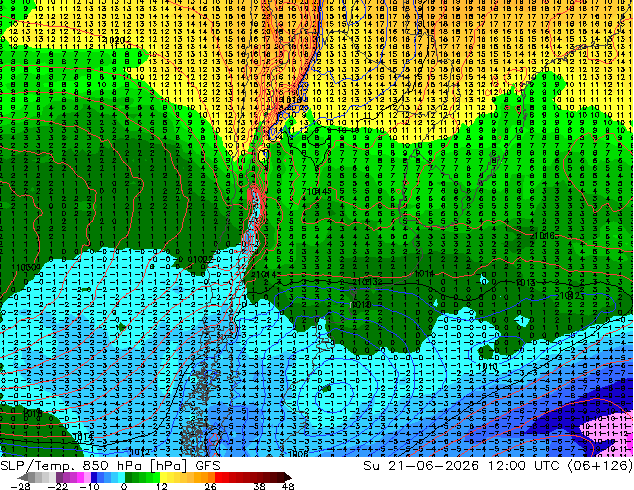Screen dimensions: 634x490
Task: Select the bright yellow swatch above 12
Action: click(163, 477)
